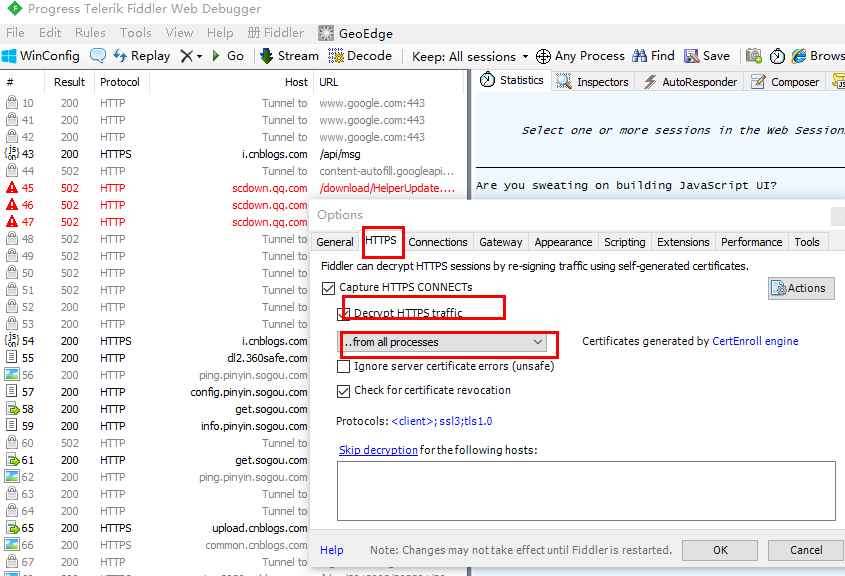Select session 58 redirect arrow icon
The image size is (845, 576).
pyautogui.click(x=12, y=409)
